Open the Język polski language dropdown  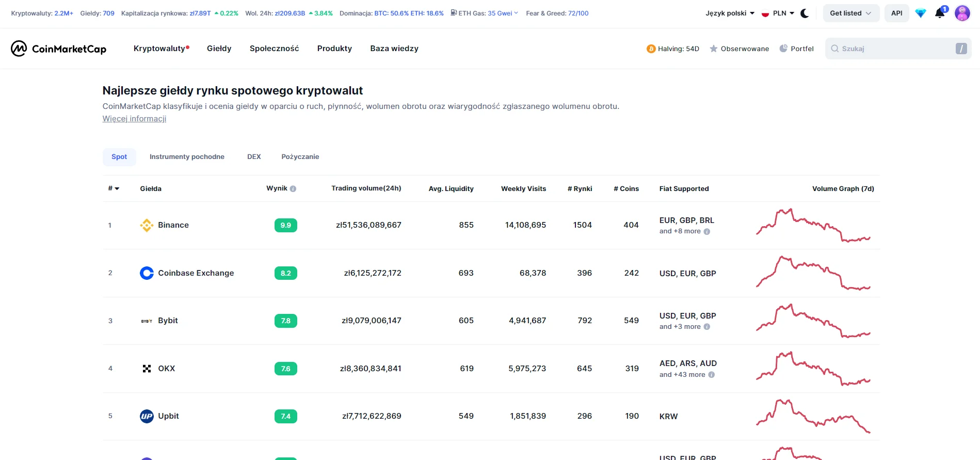(x=730, y=13)
